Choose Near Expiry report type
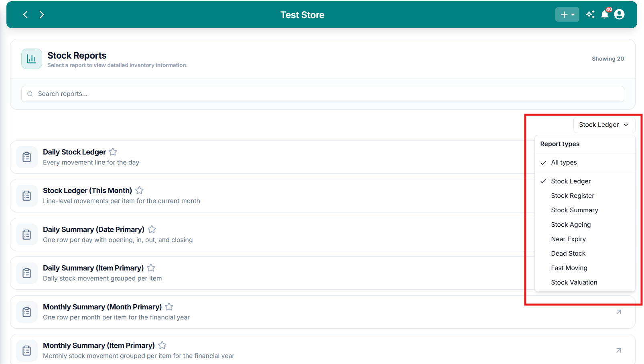This screenshot has height=364, width=644. (585, 239)
